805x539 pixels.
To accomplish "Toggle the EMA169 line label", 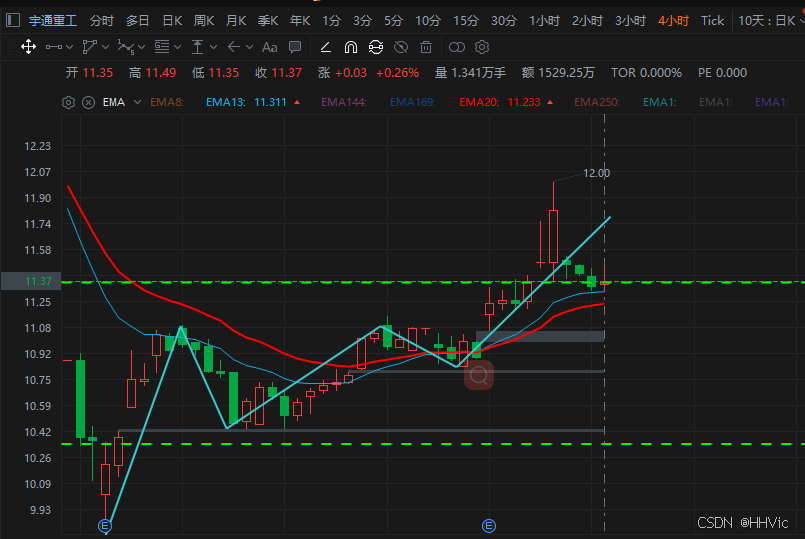I will (412, 102).
